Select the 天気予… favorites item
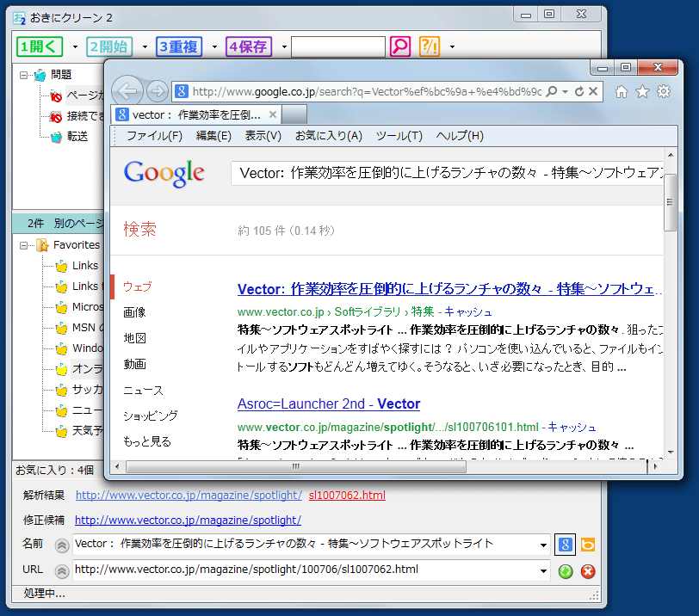699x616 pixels. point(88,430)
